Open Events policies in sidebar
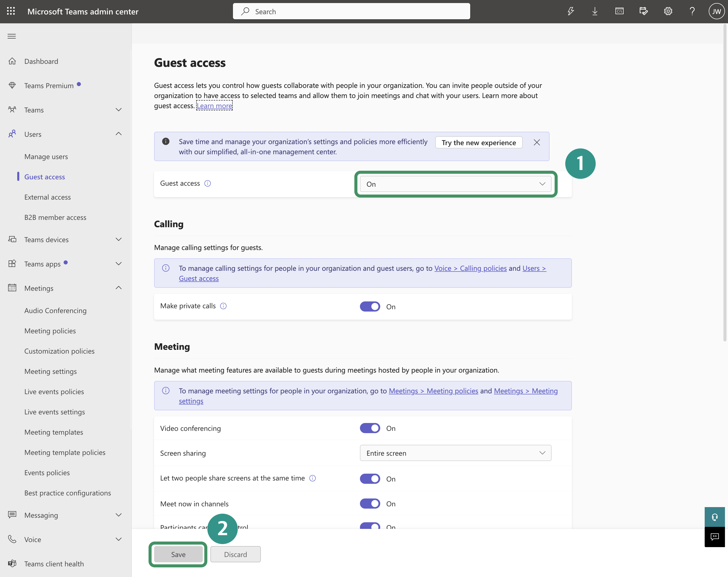Viewport: 728px width, 577px height. coord(47,472)
